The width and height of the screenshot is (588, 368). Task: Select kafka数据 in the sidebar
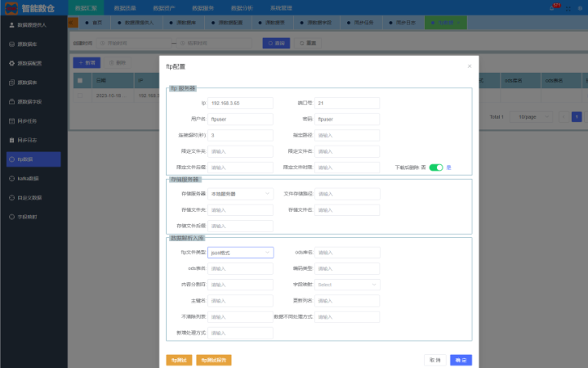[33, 178]
